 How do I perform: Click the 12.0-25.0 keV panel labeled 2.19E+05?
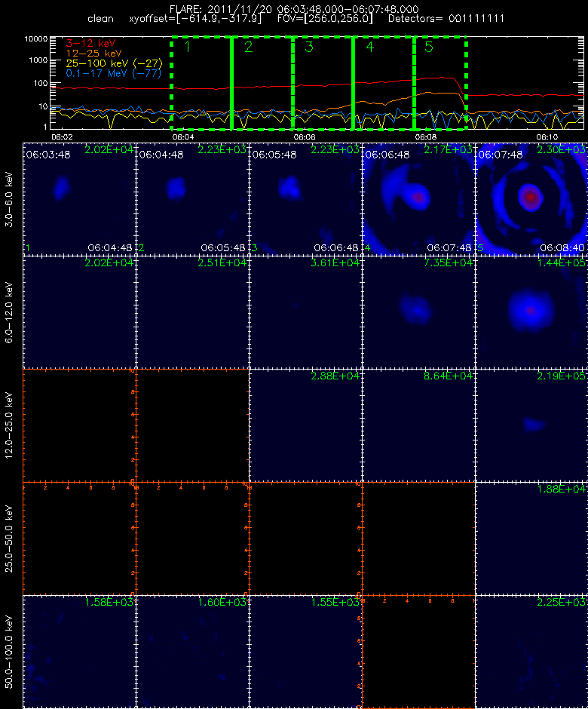pos(531,425)
